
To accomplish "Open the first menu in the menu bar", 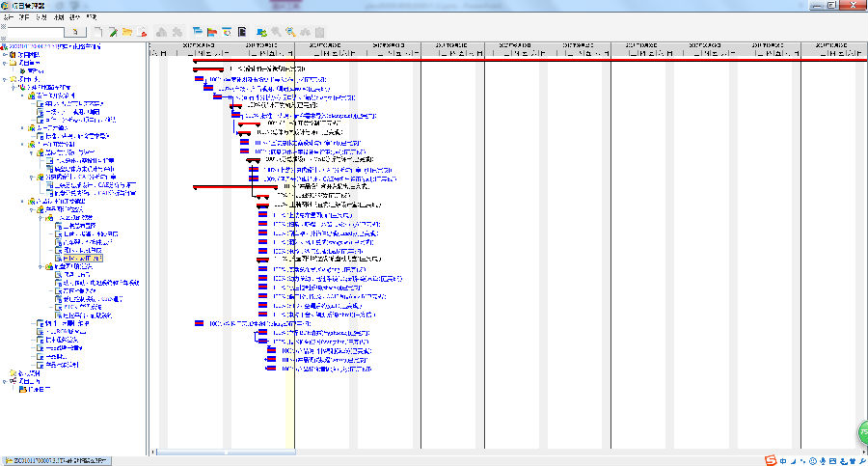I will [9, 17].
